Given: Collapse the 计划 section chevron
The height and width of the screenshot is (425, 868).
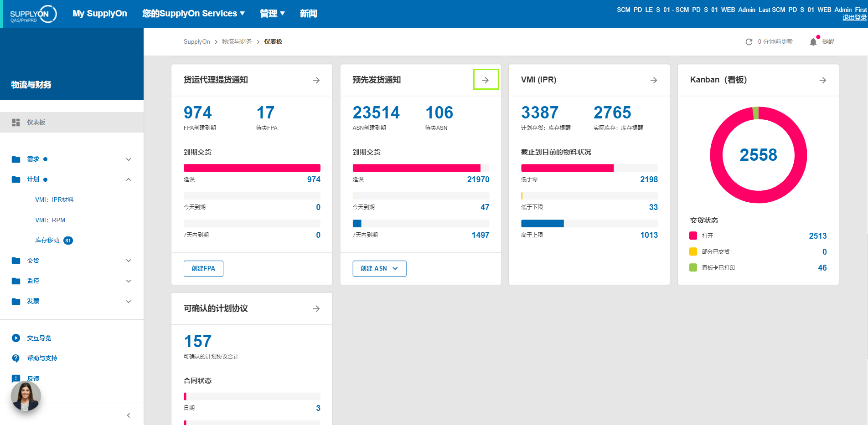Looking at the screenshot, I should (129, 179).
